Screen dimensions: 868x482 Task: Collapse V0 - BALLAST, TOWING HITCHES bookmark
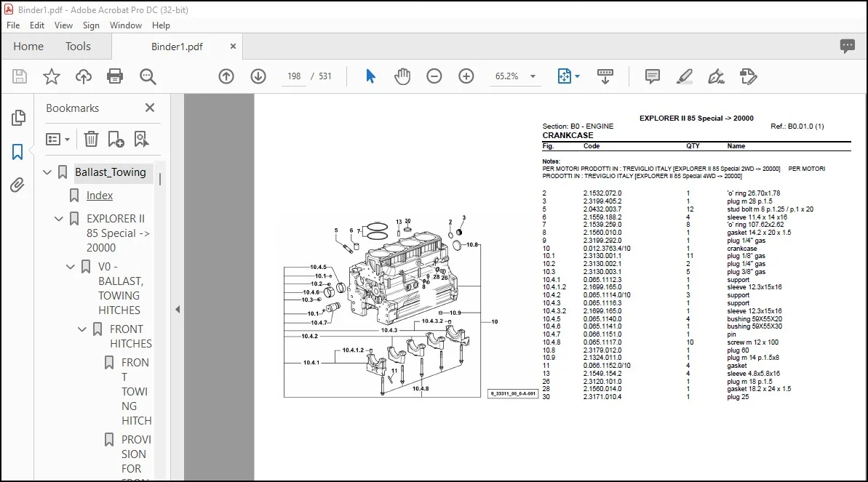point(71,267)
